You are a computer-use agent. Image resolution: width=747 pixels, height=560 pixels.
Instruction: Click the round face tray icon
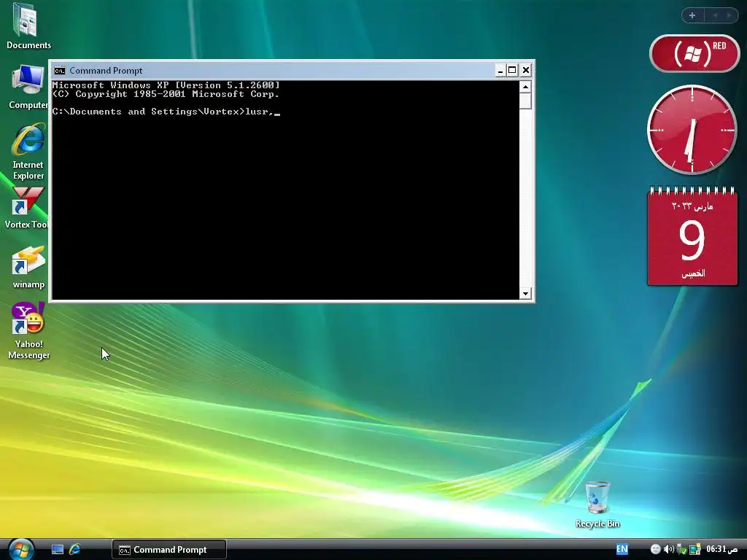click(x=656, y=550)
